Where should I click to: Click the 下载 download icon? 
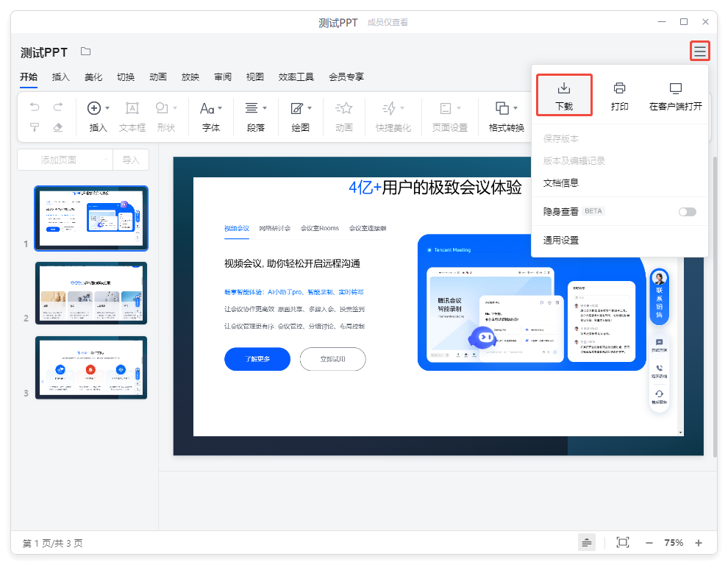tap(564, 88)
